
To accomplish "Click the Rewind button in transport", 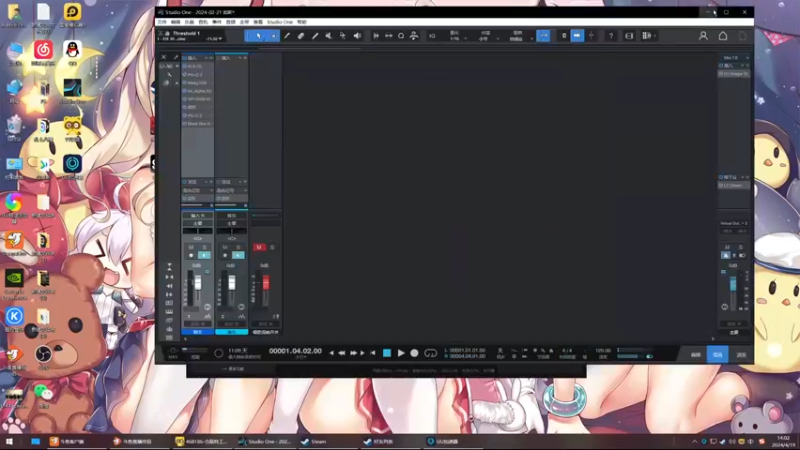I will [x=341, y=353].
